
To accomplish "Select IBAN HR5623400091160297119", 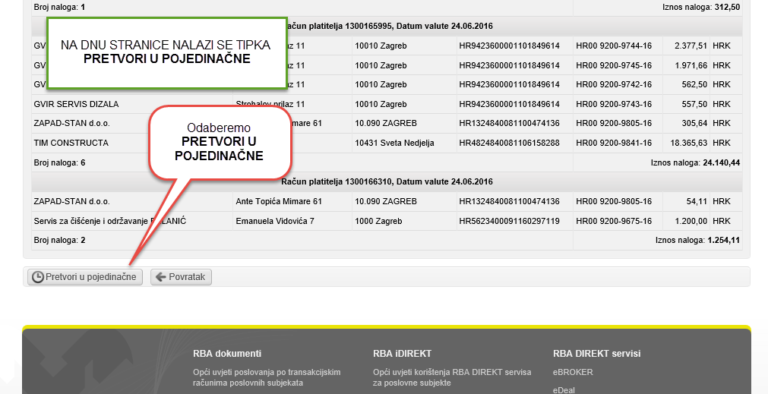I will point(509,221).
